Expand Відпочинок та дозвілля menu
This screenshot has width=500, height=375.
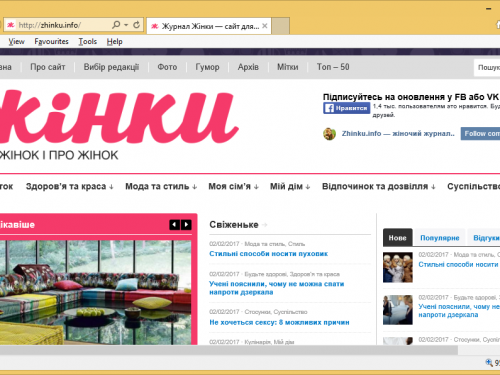click(x=379, y=186)
